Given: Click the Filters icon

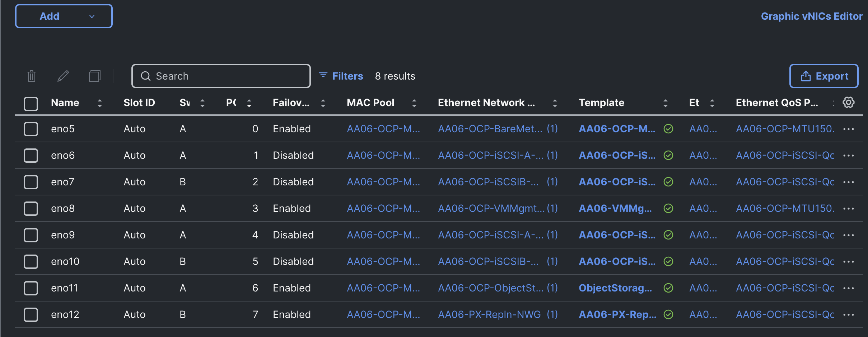Looking at the screenshot, I should [323, 75].
